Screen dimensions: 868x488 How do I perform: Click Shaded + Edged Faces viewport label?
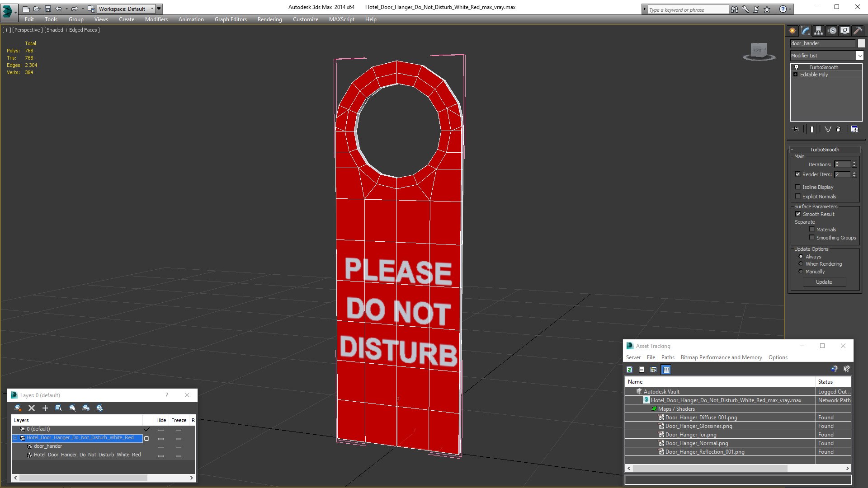coord(72,30)
